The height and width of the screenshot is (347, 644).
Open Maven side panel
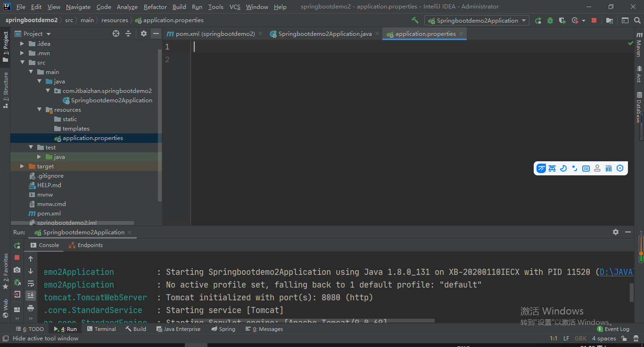pyautogui.click(x=639, y=45)
